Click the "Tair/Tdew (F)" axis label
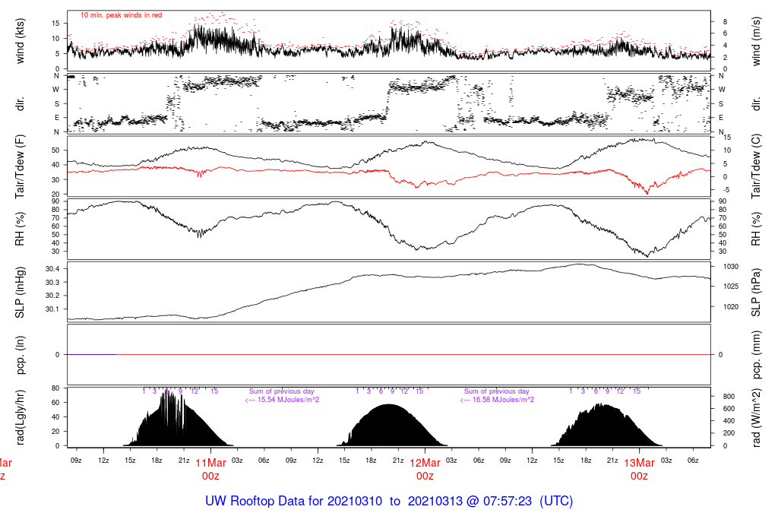 (x=20, y=166)
